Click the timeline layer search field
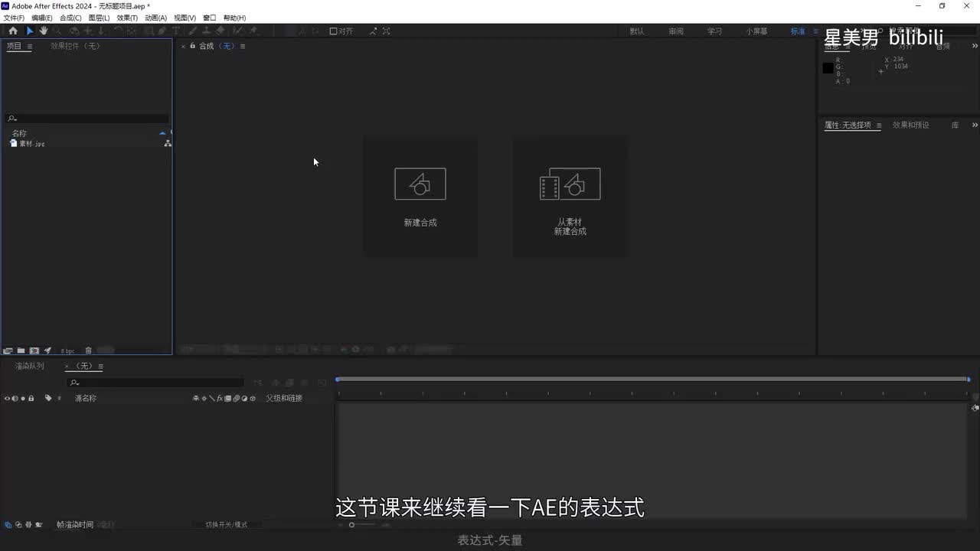Screen dimensions: 980x551 pos(155,382)
